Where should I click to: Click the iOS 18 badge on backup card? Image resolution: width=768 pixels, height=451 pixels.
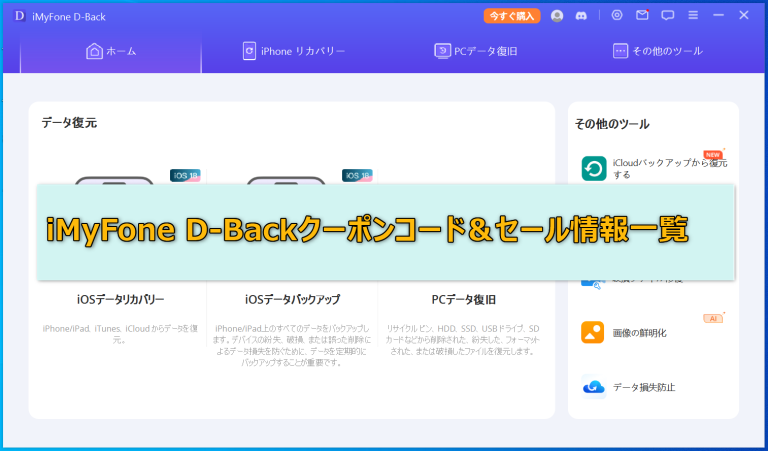pyautogui.click(x=357, y=175)
